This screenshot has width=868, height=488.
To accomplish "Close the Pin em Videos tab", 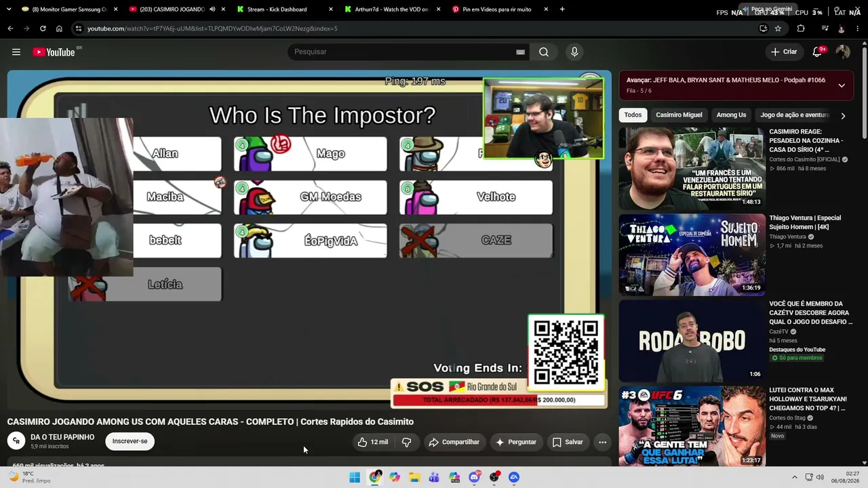I will point(546,9).
